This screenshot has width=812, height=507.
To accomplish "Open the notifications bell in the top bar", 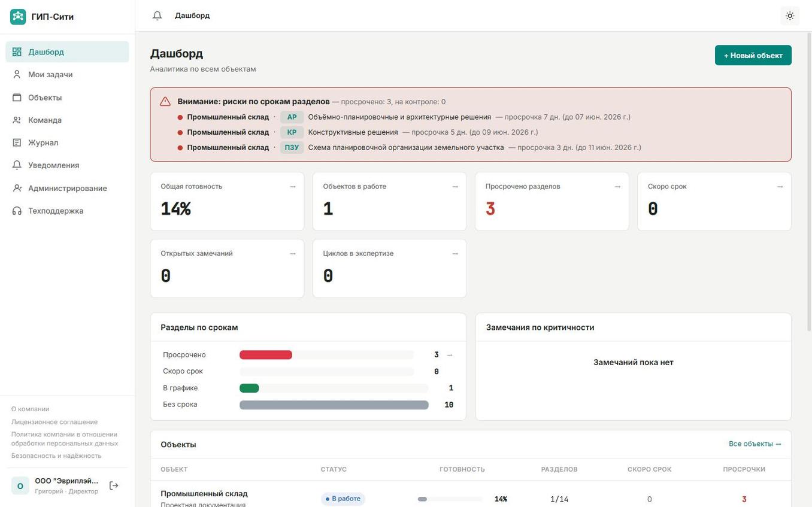I will [157, 16].
